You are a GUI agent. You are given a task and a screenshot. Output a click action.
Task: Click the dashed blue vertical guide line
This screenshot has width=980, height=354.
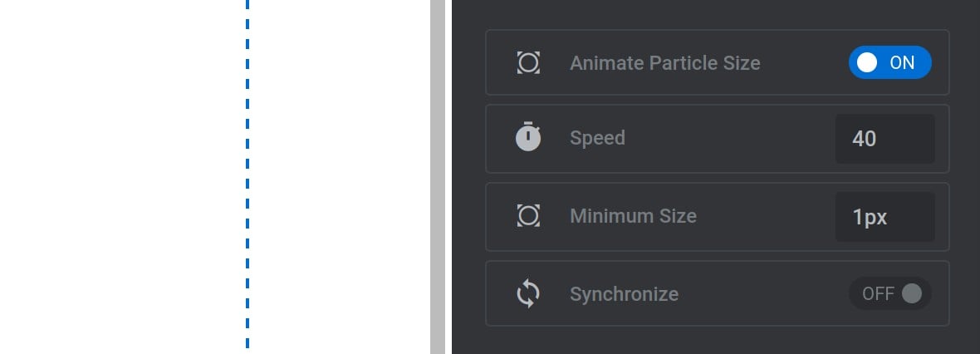247,175
